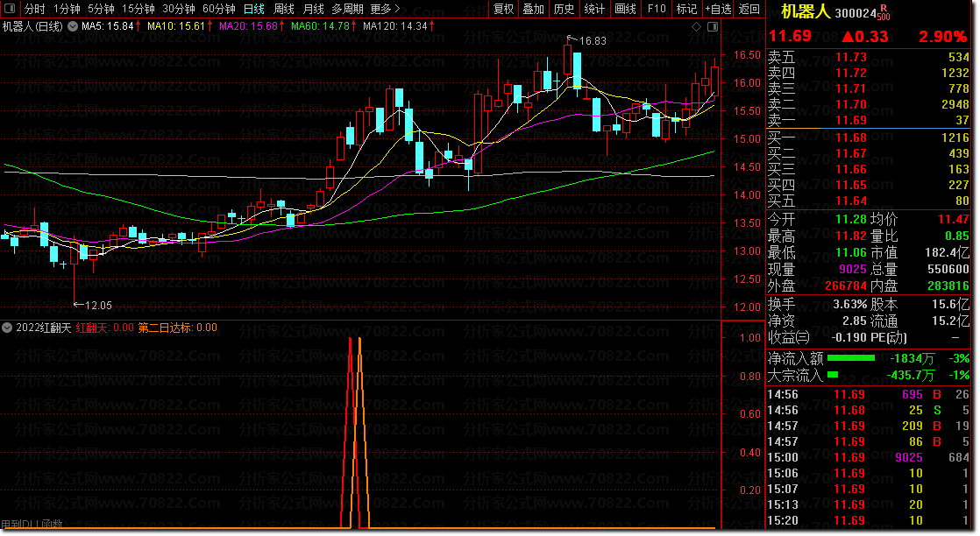Click the 15:20 trade row
Screen dimensions: 980x536
(868, 520)
